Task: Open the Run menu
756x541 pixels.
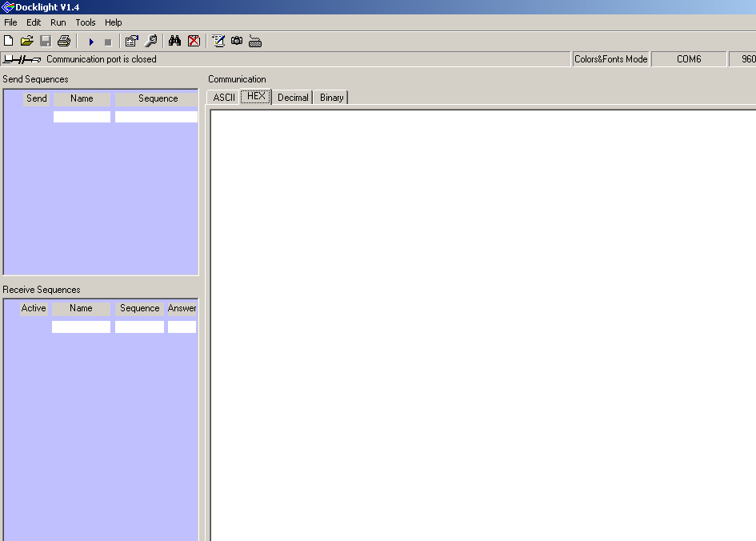Action: tap(58, 22)
